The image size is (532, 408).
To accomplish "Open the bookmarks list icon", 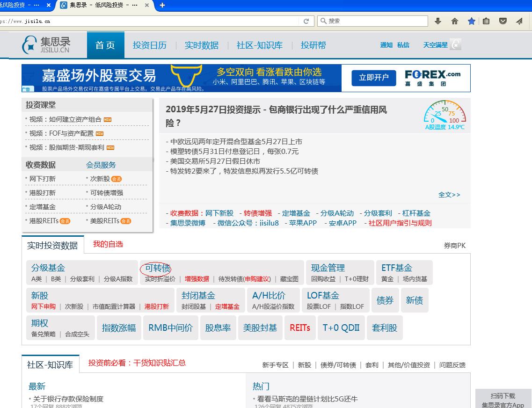I will tap(486, 21).
